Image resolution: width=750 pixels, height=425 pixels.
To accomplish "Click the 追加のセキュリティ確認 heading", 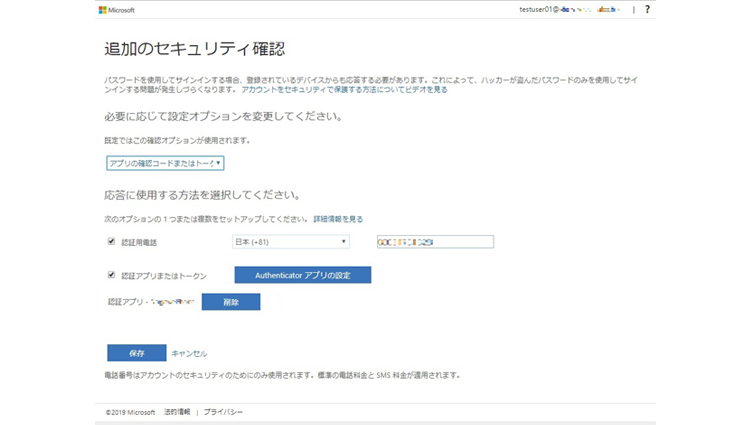I will pyautogui.click(x=195, y=49).
